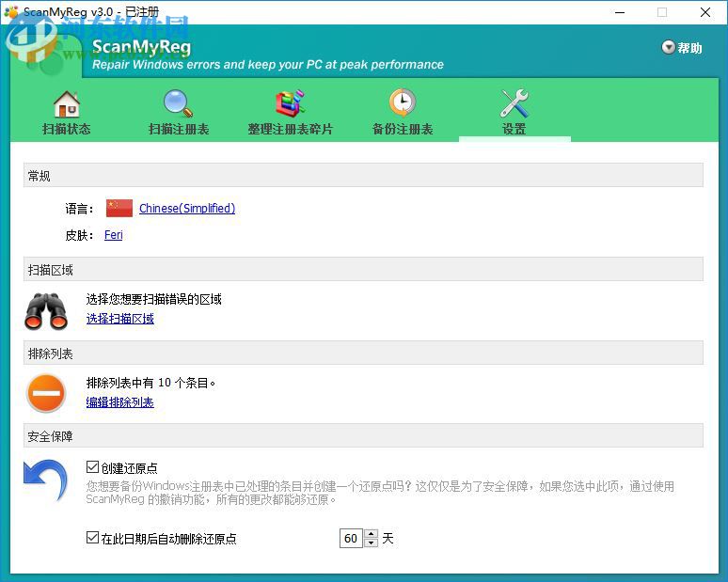The width and height of the screenshot is (728, 582).
Task: Click the orange exclusion list icon
Action: [x=46, y=393]
